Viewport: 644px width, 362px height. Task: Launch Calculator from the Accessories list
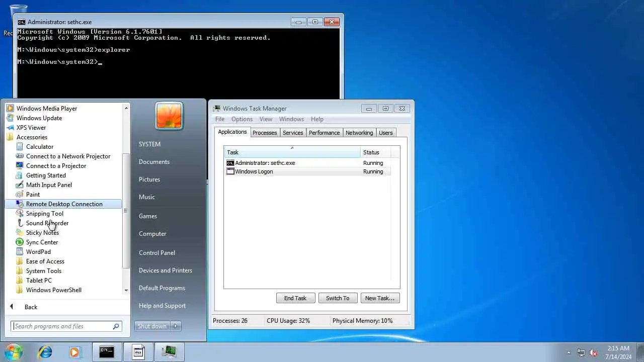point(40,146)
